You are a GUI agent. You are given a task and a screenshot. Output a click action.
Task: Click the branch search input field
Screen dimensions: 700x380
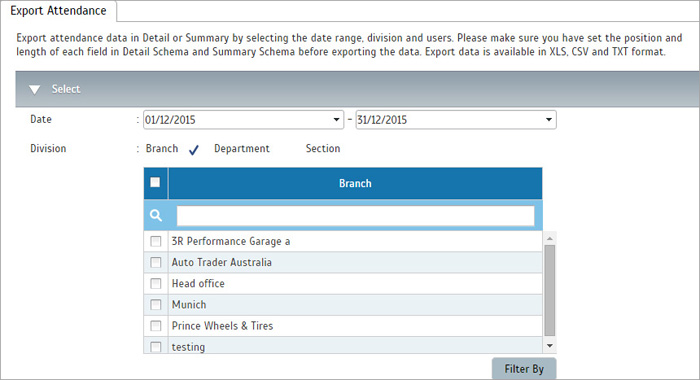tap(355, 216)
